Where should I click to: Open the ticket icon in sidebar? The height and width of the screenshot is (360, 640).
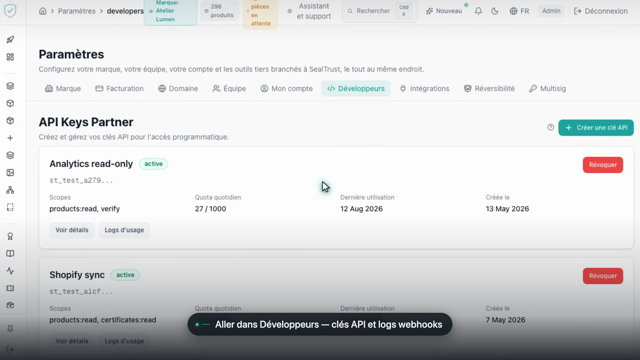coord(10,288)
